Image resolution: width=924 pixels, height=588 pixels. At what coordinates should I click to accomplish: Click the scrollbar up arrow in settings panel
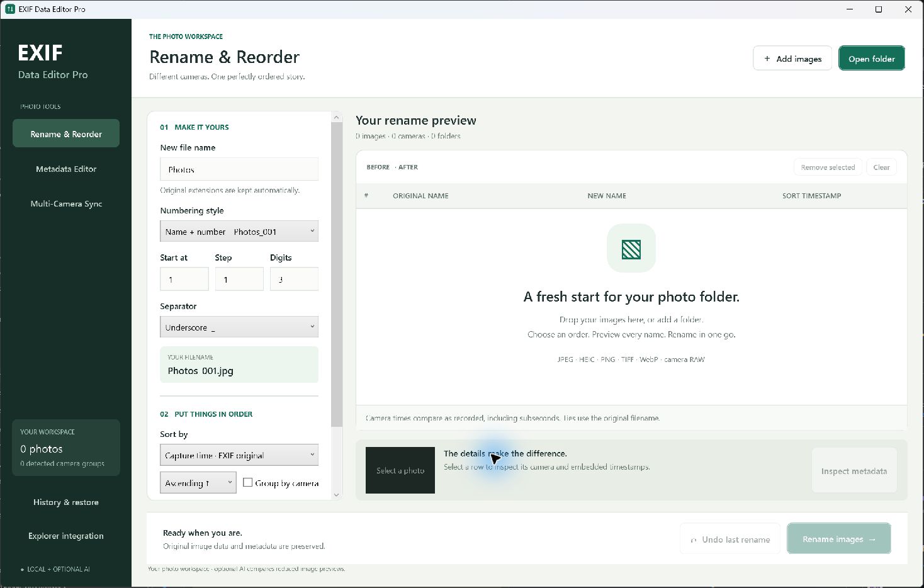tap(337, 118)
